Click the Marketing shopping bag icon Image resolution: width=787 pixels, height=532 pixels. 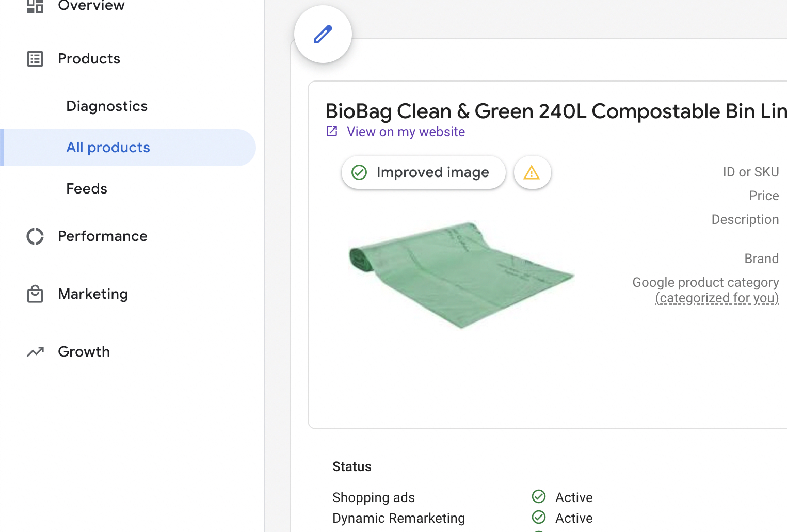(35, 294)
